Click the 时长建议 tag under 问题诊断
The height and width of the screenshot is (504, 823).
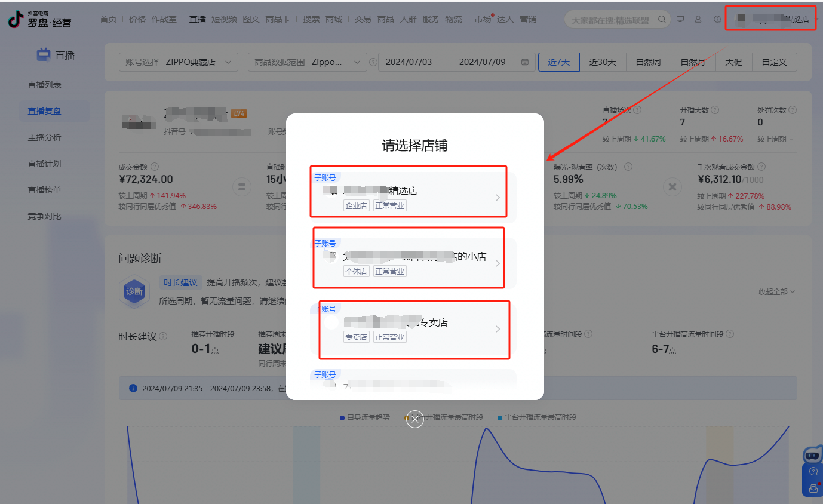[180, 282]
